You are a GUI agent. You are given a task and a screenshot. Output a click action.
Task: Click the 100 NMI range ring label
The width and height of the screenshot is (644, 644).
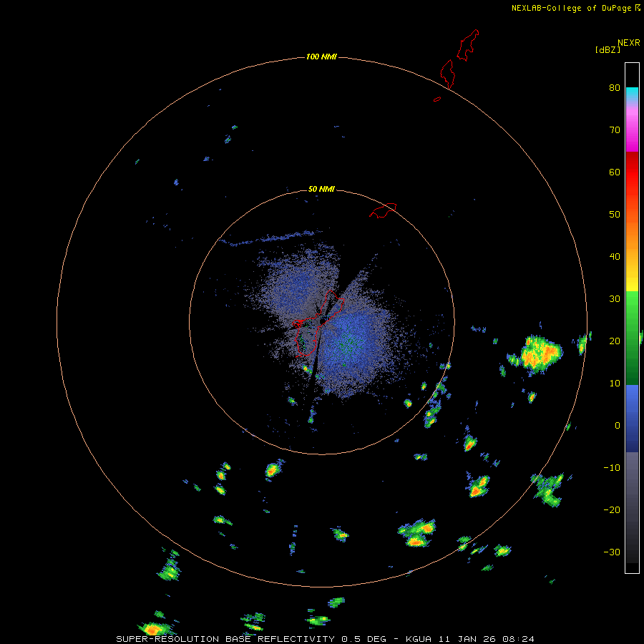(321, 57)
